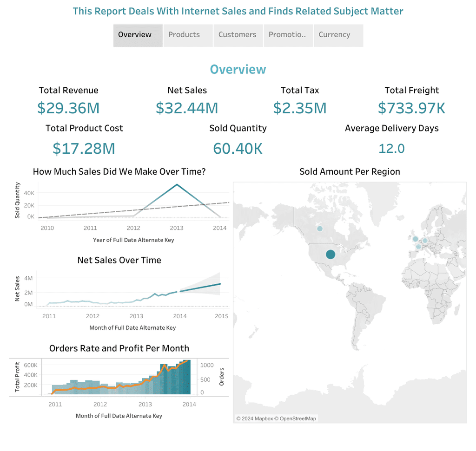Click the large United States map bubble
This screenshot has height=451, width=476.
(x=331, y=254)
